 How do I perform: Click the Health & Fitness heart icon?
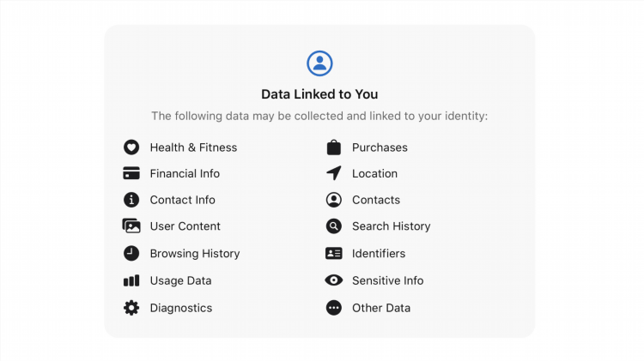pyautogui.click(x=131, y=147)
